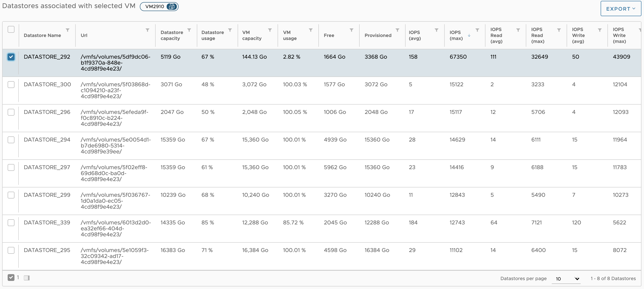
Task: Toggle the selected-count checkbox in footer
Action: pos(11,278)
